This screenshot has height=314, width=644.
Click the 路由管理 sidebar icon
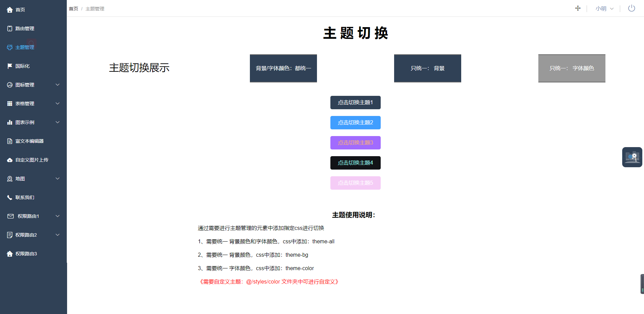click(10, 28)
